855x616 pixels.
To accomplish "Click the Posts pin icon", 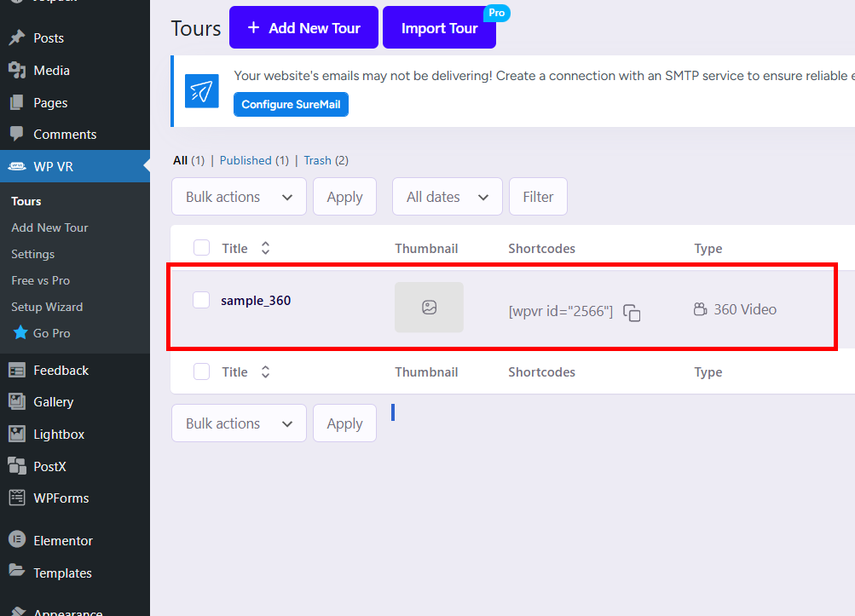I will tap(17, 37).
